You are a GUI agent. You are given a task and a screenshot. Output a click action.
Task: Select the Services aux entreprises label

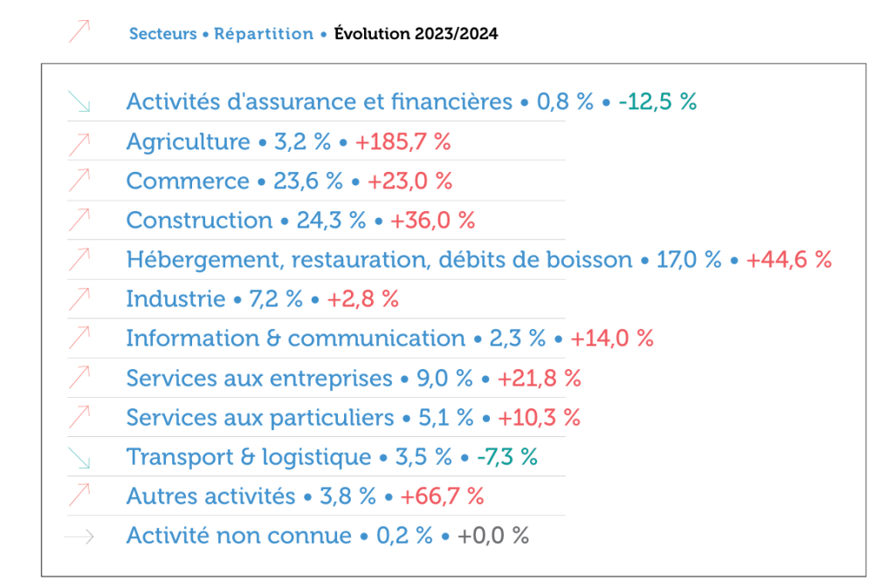coord(259,378)
